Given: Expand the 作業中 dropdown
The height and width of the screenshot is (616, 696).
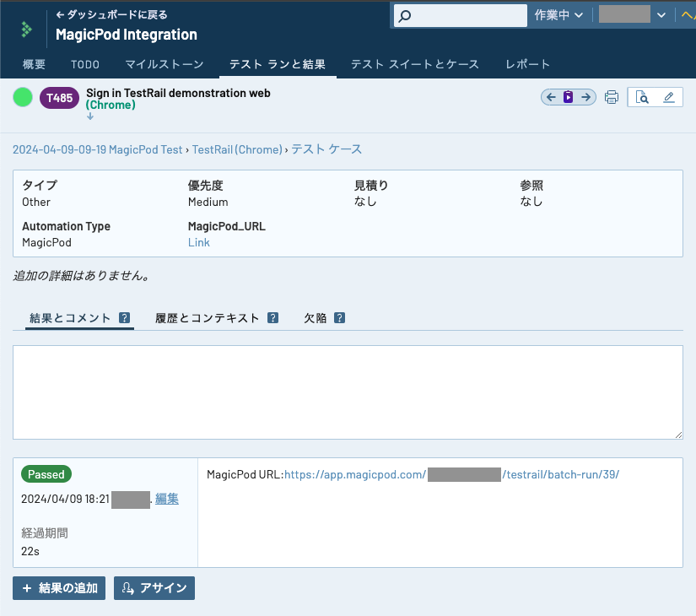Looking at the screenshot, I should tap(558, 15).
